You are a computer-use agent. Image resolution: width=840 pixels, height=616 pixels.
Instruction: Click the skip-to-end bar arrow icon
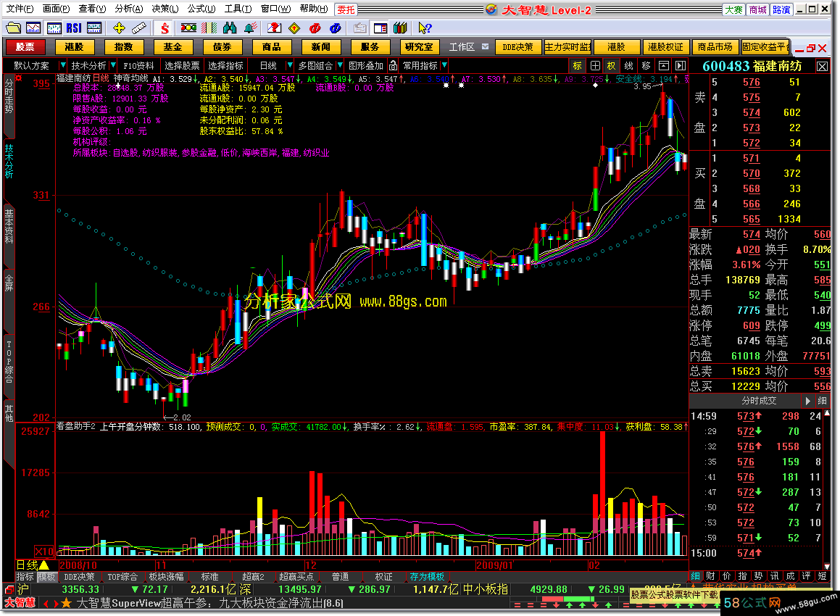coord(681,65)
